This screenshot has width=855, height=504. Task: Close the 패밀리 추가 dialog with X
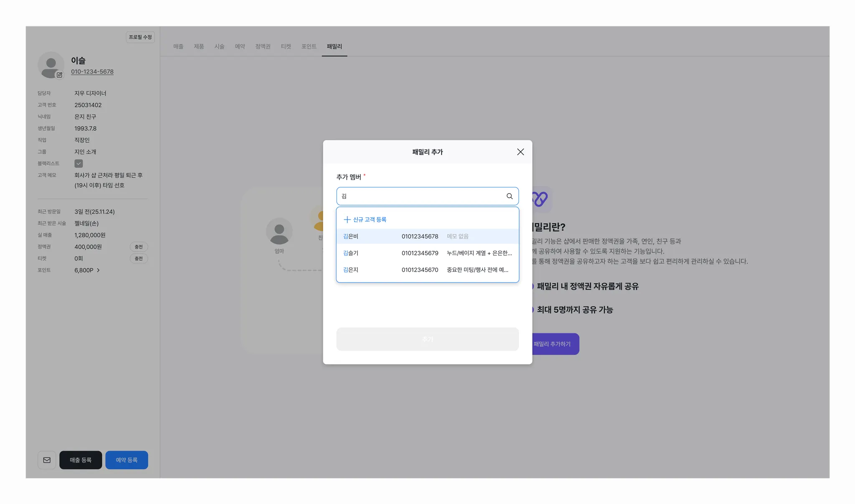tap(520, 152)
